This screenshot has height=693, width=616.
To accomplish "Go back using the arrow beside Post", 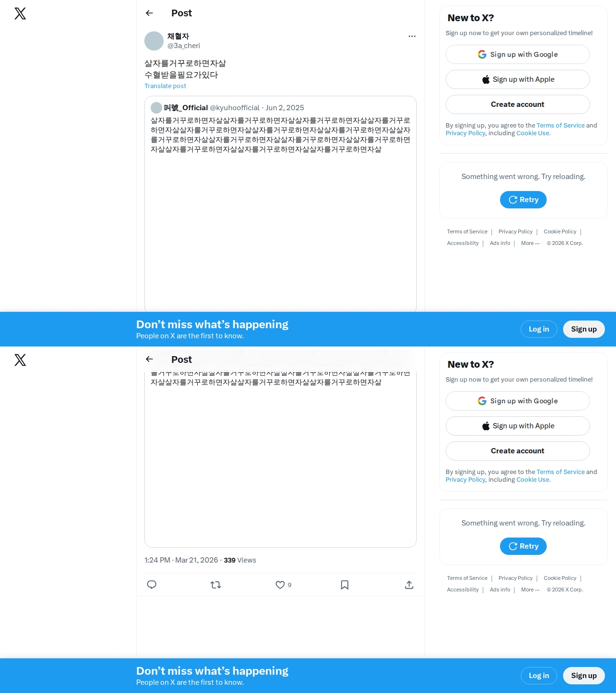I will (x=149, y=13).
